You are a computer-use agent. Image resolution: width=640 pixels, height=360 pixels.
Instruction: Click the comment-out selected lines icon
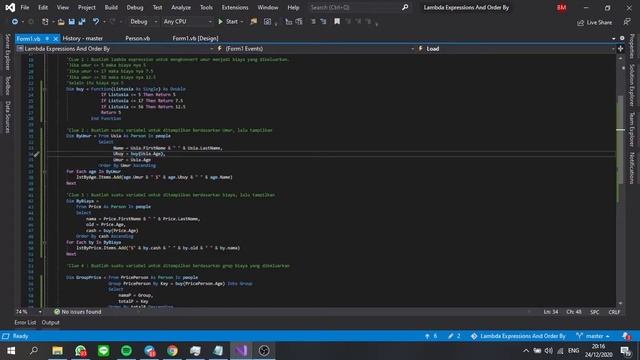pyautogui.click(x=313, y=22)
